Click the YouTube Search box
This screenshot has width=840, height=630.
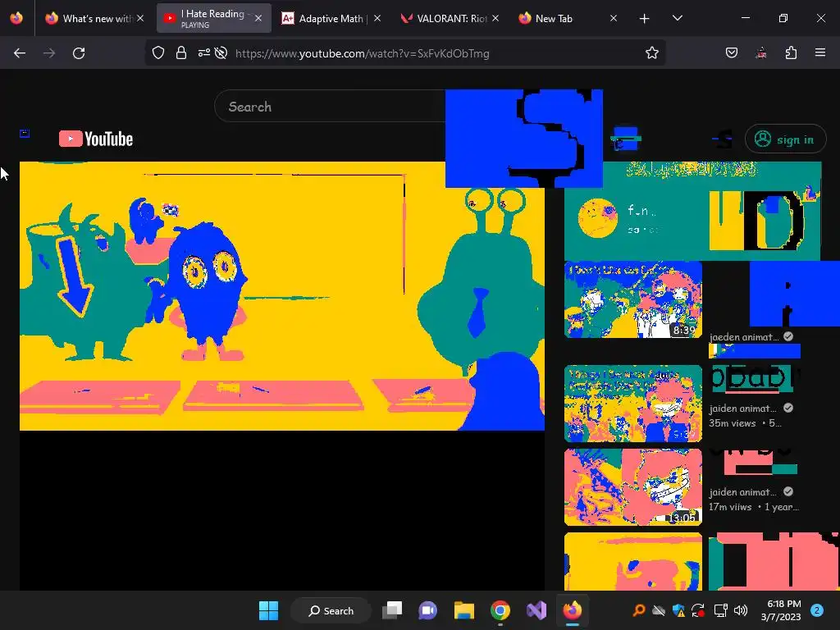click(330, 107)
